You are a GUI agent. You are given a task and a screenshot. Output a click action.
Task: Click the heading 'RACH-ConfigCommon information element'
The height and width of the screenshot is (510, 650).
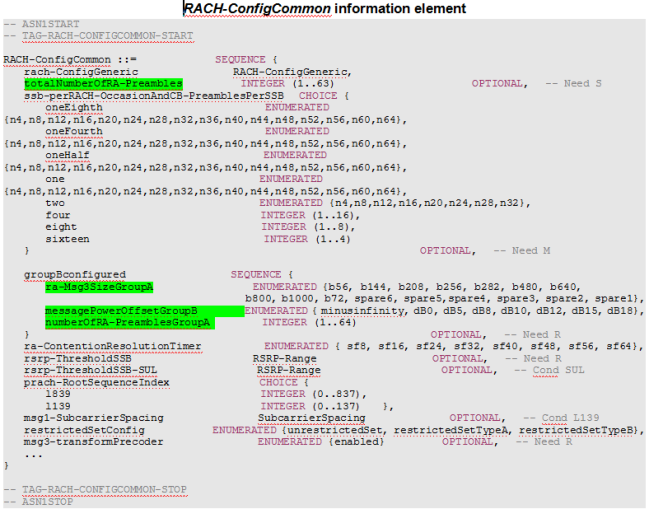click(x=325, y=8)
